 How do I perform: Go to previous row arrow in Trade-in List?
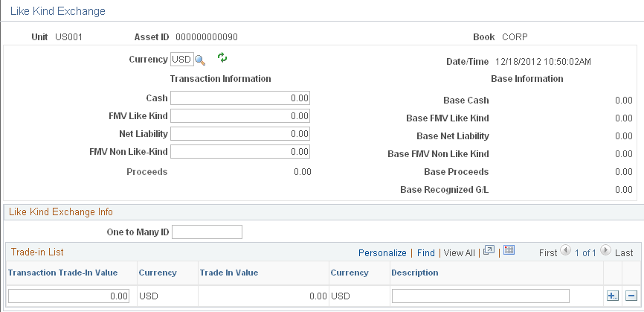coord(566,250)
